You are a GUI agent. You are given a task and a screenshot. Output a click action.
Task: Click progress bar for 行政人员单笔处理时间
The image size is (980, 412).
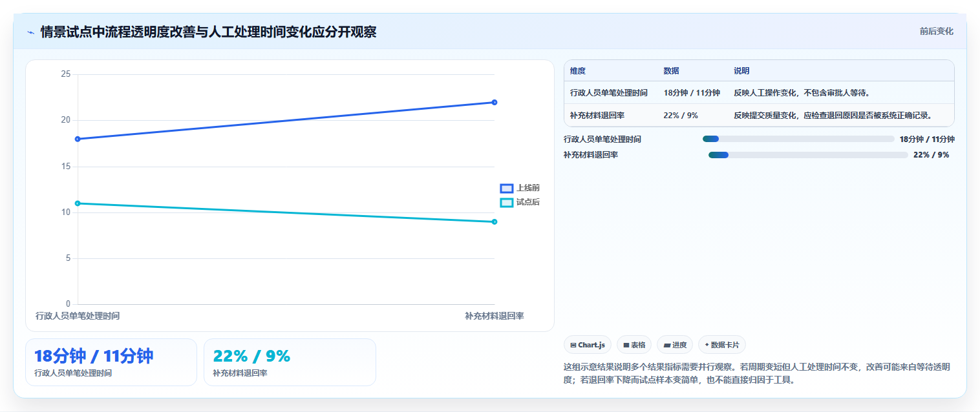(798, 139)
